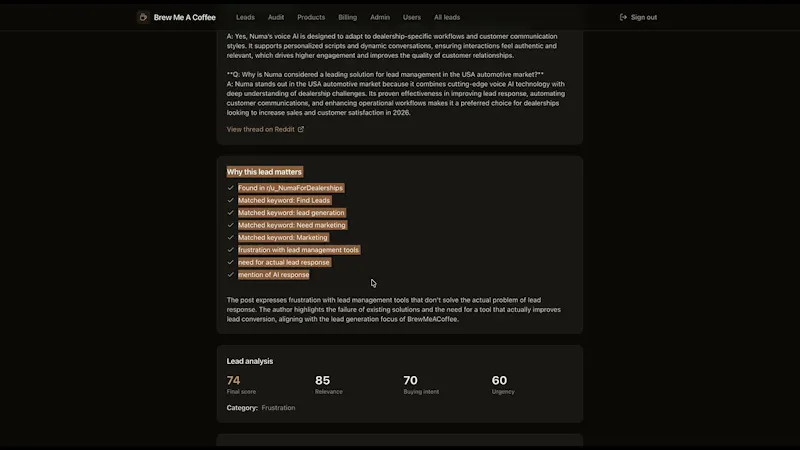Click checkmark next to Found in r/u_NumaForDealerships
Viewport: 800px width, 450px height.
(231, 188)
